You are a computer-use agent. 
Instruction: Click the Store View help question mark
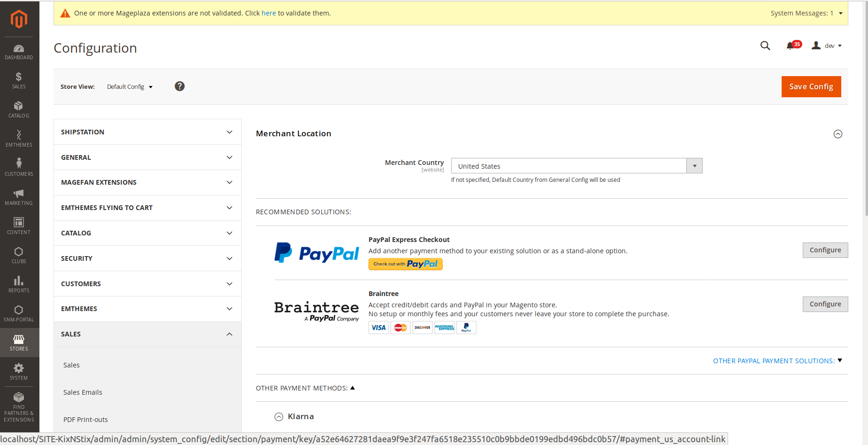[179, 86]
